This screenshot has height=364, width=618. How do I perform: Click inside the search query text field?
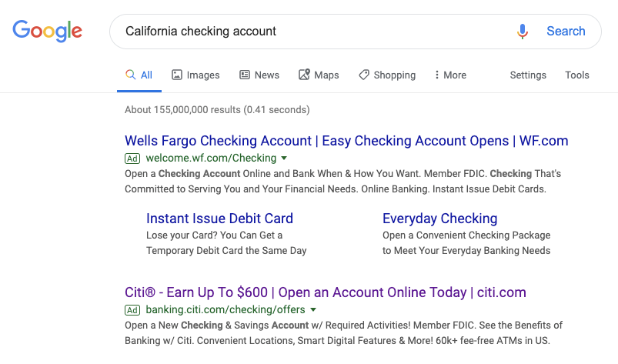tap(308, 32)
